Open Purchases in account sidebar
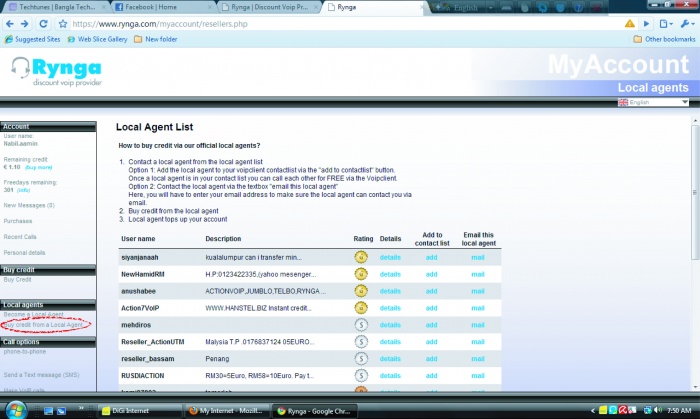The image size is (700, 419). 18,221
